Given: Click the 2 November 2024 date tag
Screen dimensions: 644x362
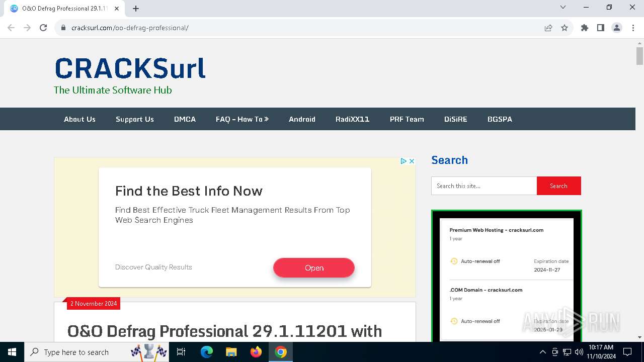Looking at the screenshot, I should [94, 304].
